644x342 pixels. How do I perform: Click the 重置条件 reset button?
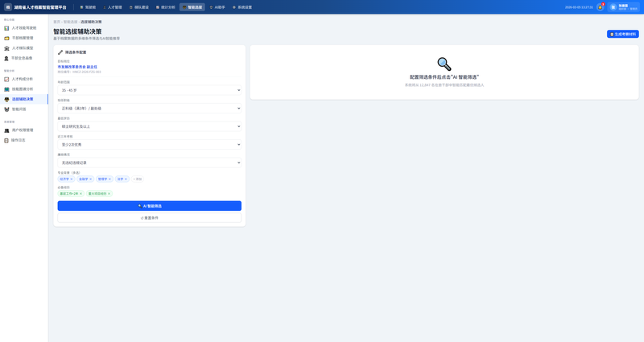150,217
